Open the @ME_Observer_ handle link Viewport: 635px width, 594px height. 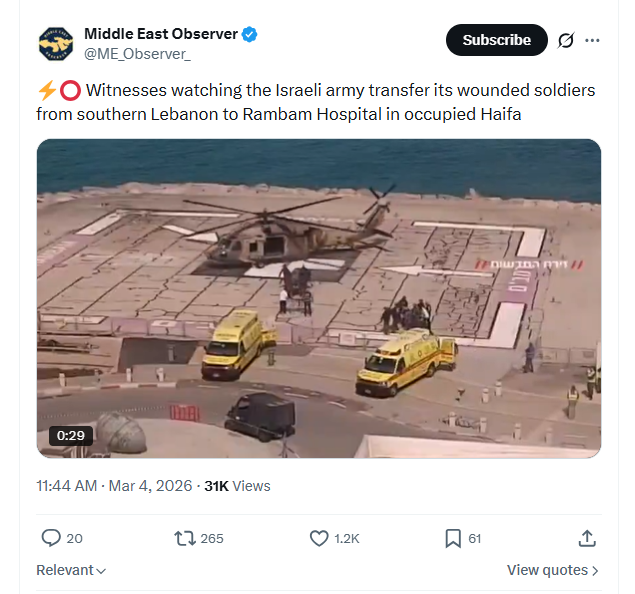[x=137, y=54]
